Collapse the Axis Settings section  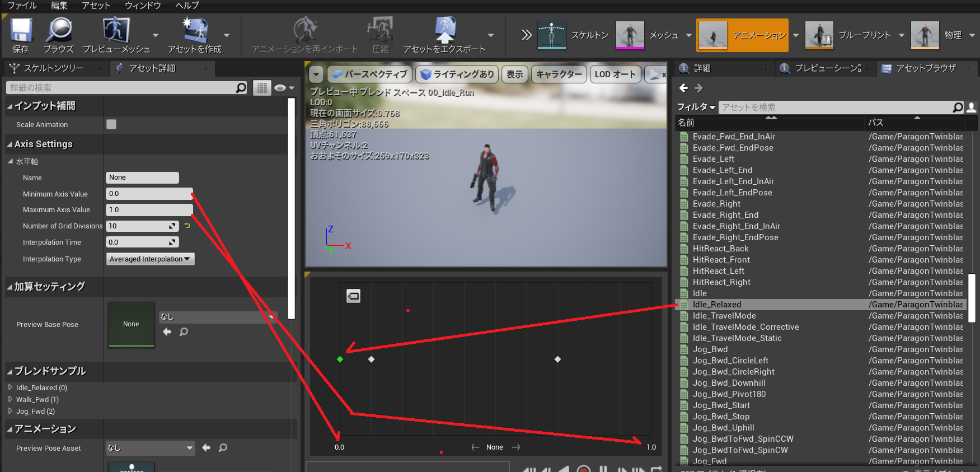[x=10, y=144]
